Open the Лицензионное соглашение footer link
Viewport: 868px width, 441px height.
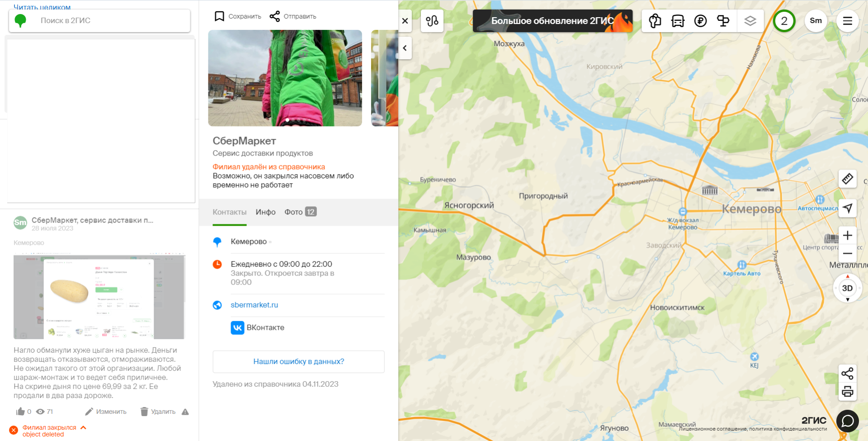pos(712,429)
